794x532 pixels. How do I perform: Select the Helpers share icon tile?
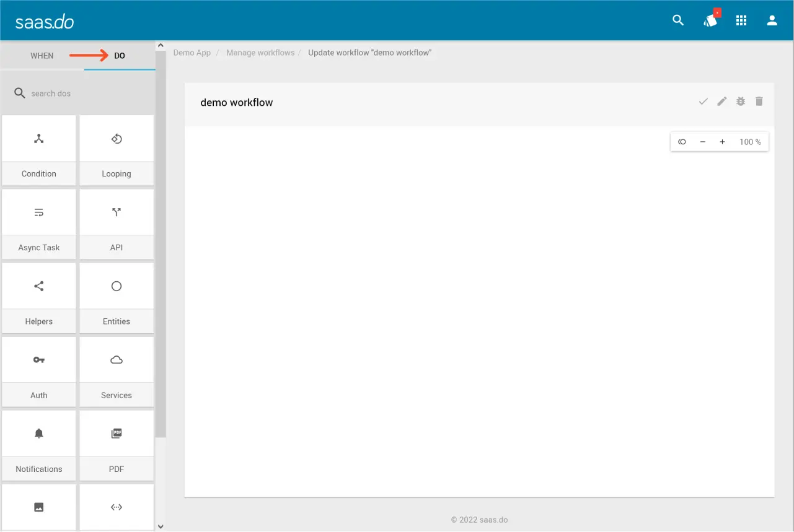coord(39,297)
